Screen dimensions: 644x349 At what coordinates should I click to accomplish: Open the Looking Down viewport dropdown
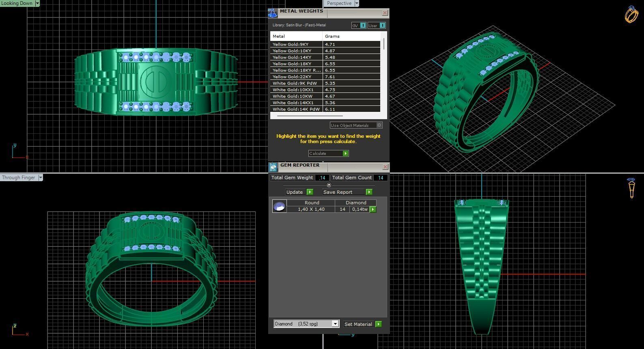pyautogui.click(x=37, y=3)
